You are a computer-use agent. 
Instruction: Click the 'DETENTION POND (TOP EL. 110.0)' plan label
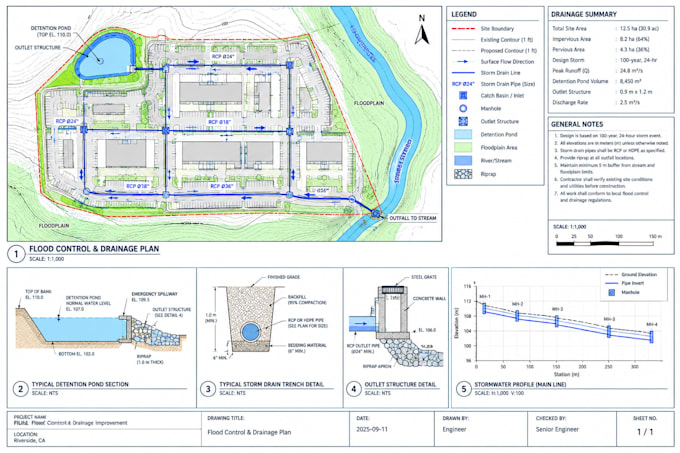(x=51, y=31)
